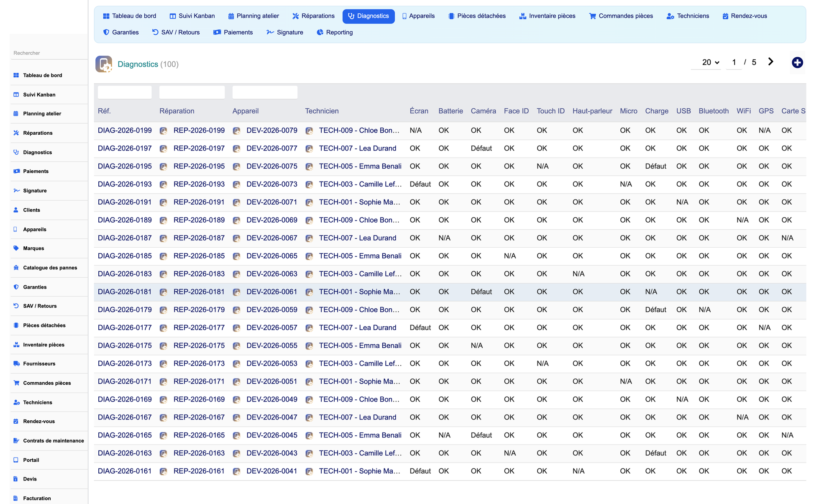Go to next page with chevron arrow
The height and width of the screenshot is (504, 814).
tap(770, 62)
